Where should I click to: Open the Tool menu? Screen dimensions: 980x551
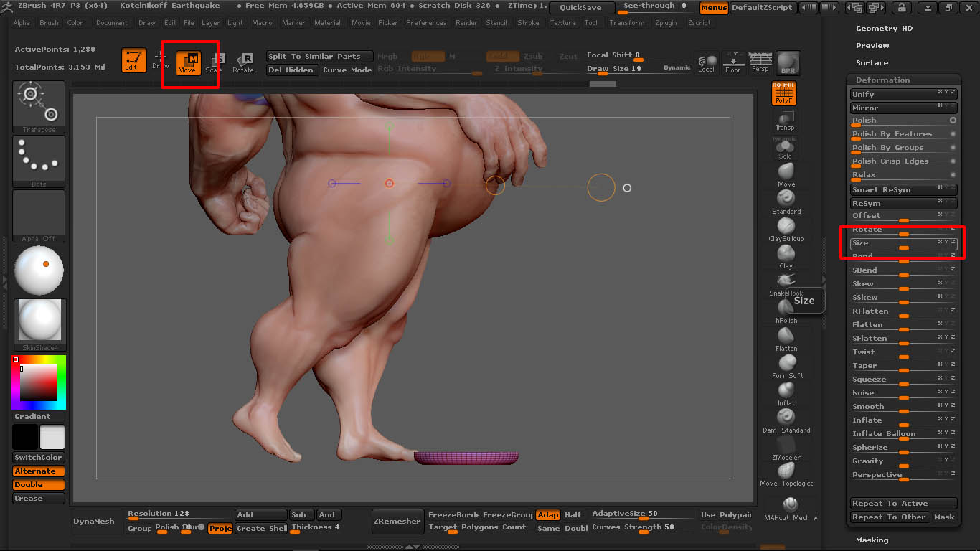590,22
